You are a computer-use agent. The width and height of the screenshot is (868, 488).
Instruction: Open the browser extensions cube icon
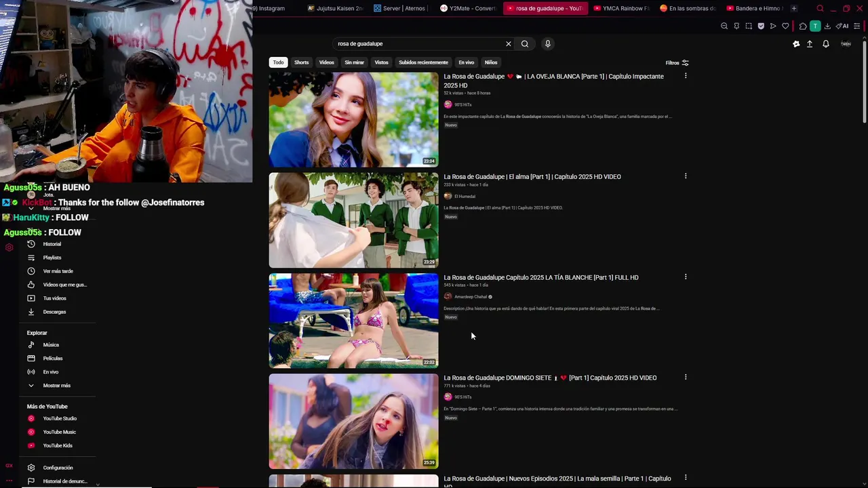tap(803, 26)
